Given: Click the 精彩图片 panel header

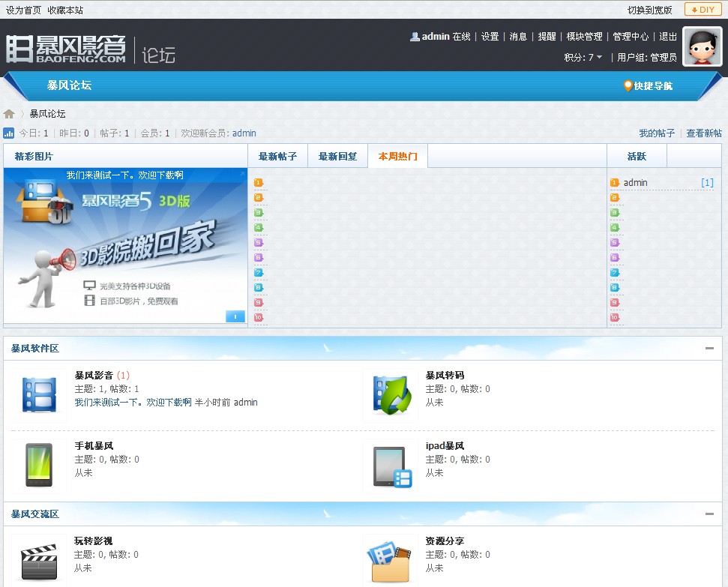Looking at the screenshot, I should click(x=34, y=157).
